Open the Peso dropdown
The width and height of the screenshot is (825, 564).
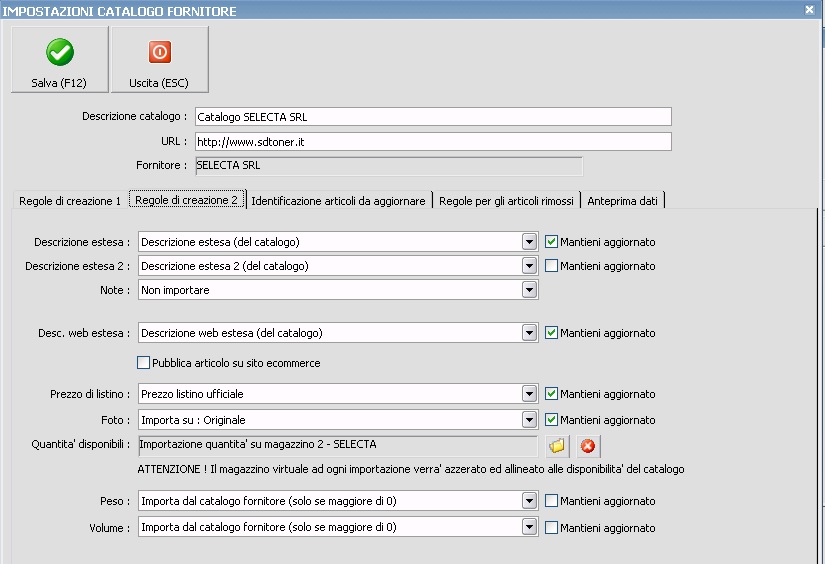pyautogui.click(x=529, y=500)
